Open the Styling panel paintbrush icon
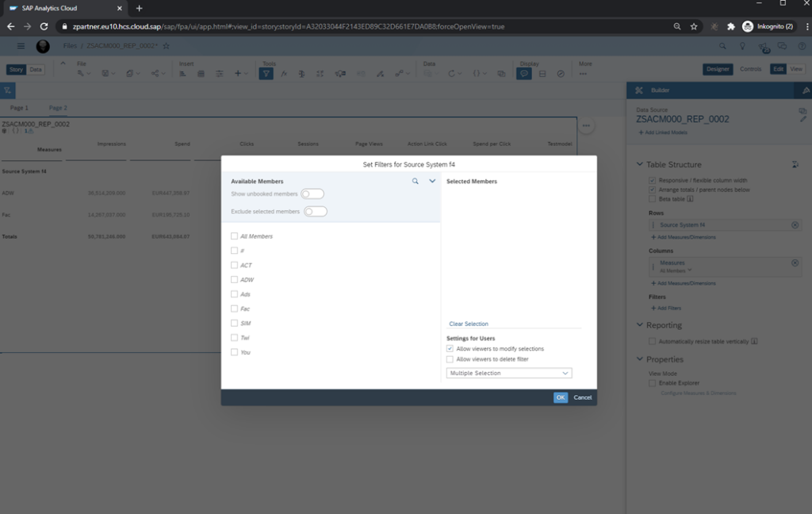This screenshot has width=812, height=514. [806, 90]
